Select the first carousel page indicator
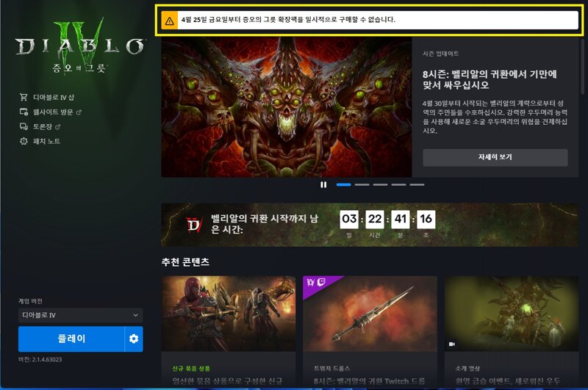 point(343,184)
